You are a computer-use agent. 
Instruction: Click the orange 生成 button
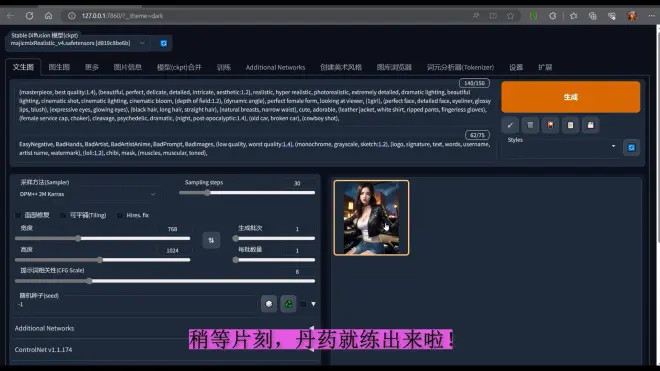click(570, 97)
